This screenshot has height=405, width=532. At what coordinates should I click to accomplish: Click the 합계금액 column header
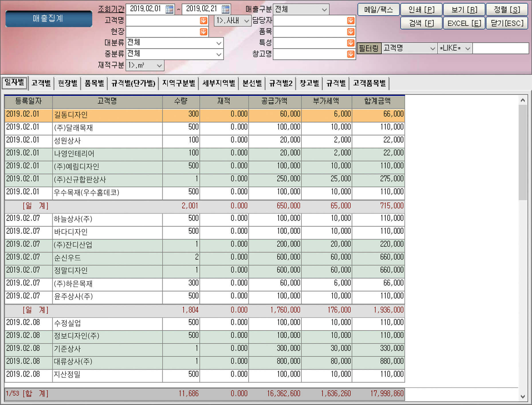pyautogui.click(x=378, y=101)
